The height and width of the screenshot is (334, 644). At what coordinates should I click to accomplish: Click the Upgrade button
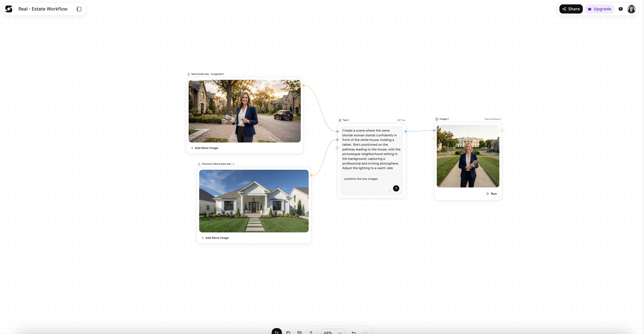[x=599, y=9]
